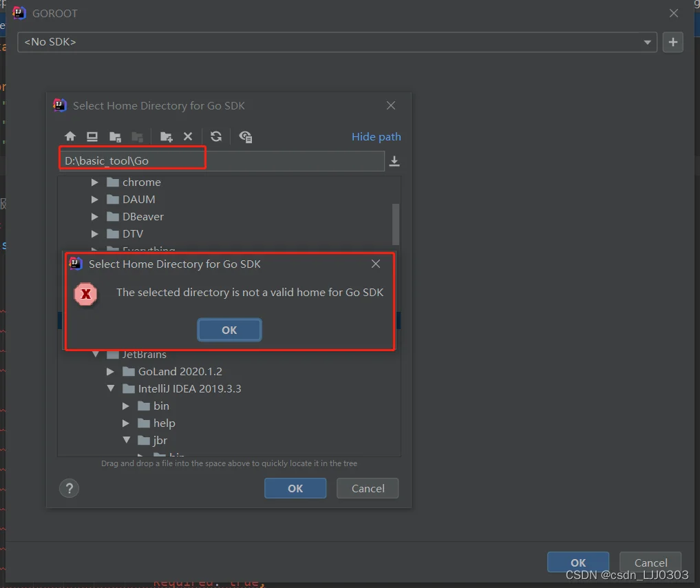
Task: Click the directory tree vertical scrollbar
Action: [x=396, y=224]
